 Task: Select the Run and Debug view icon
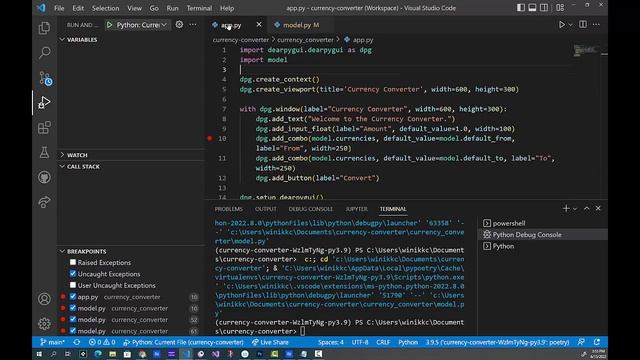44,102
